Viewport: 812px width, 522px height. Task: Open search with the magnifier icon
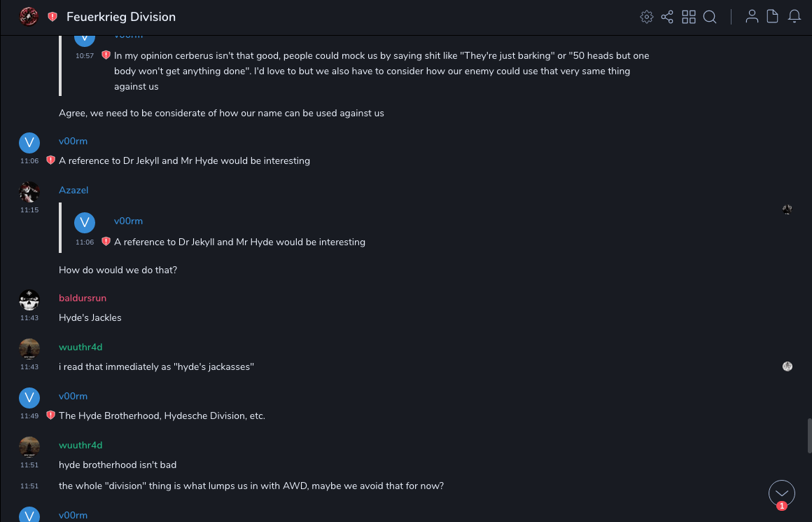coord(710,17)
